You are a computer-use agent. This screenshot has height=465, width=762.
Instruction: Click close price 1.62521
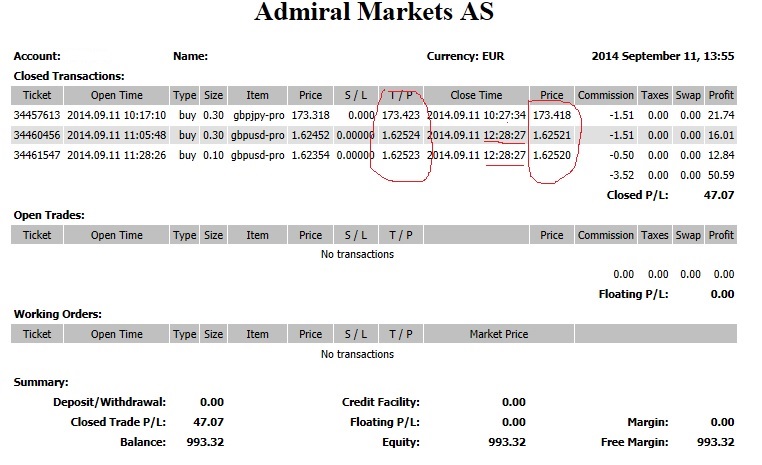click(552, 136)
